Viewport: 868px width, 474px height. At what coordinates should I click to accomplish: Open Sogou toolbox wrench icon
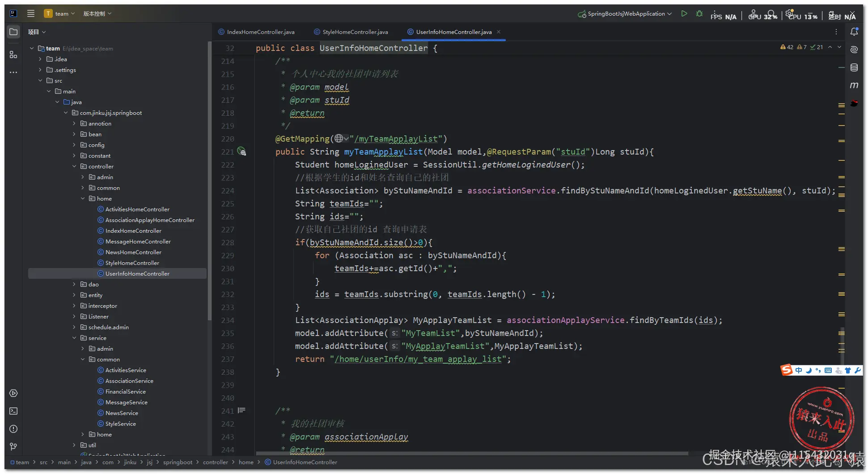[x=857, y=370]
